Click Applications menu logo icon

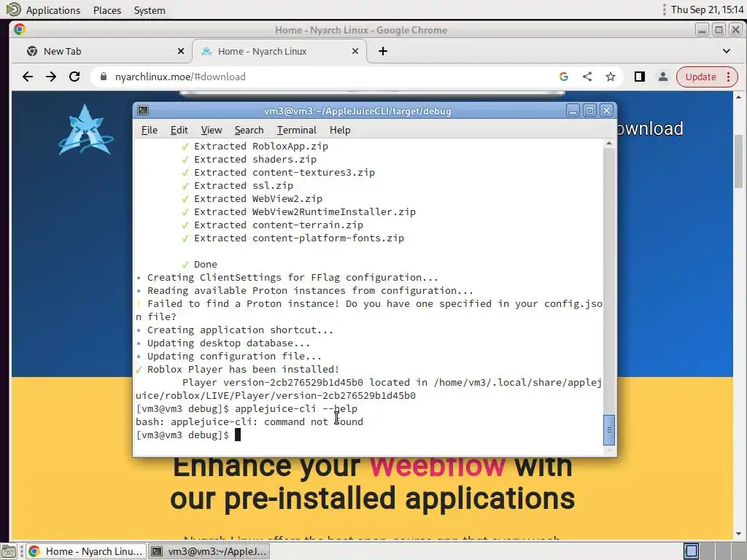(13, 9)
